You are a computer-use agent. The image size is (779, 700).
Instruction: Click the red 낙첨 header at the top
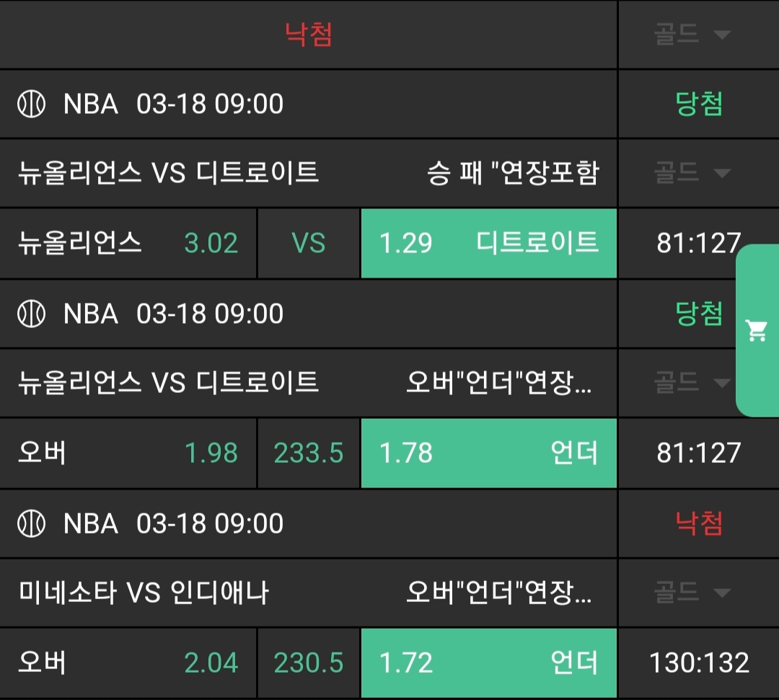point(309,35)
